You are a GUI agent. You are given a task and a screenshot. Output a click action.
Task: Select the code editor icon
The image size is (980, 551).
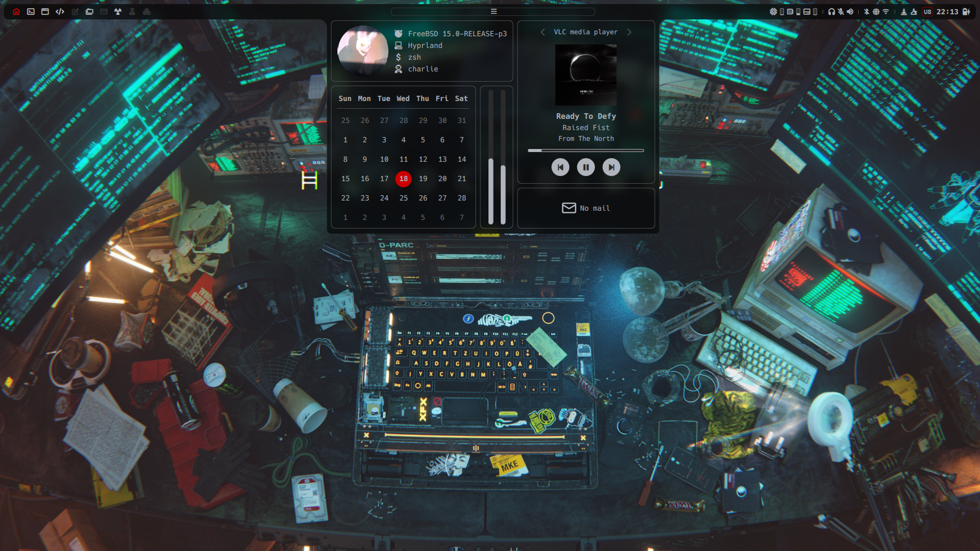tap(60, 11)
